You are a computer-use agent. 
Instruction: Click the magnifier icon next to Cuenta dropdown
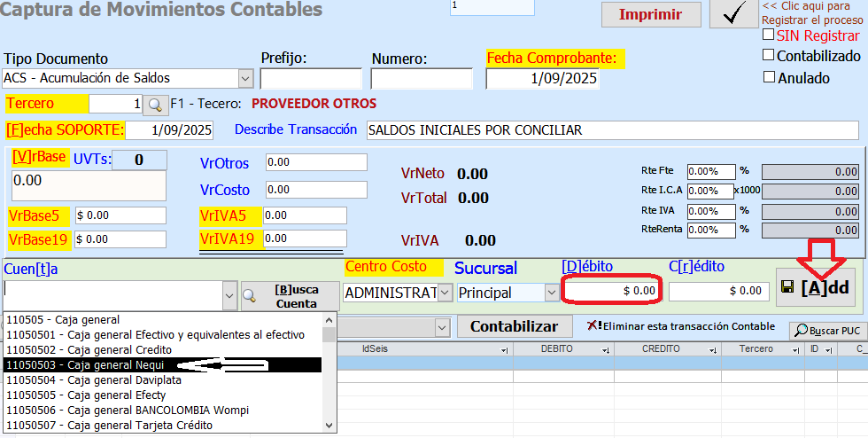[x=252, y=295]
